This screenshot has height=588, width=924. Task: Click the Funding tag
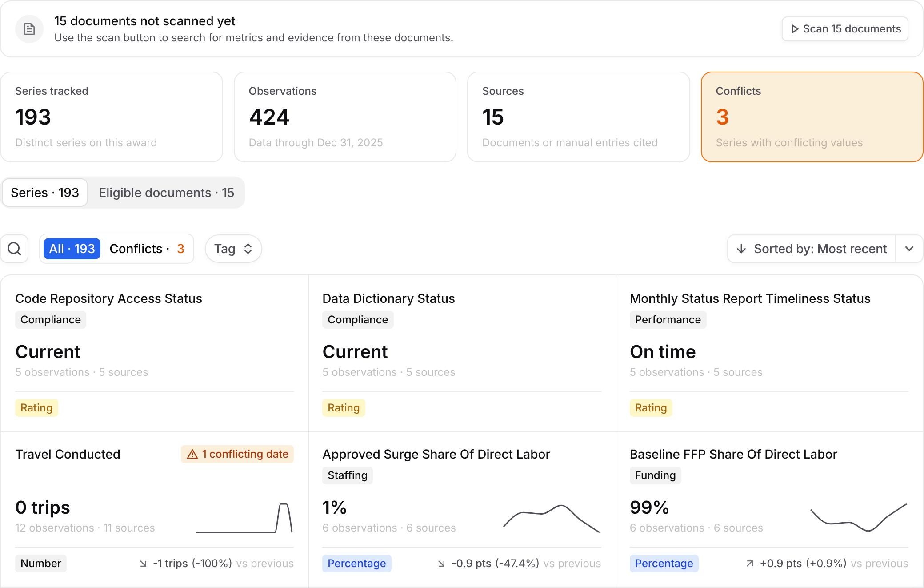[x=655, y=475]
